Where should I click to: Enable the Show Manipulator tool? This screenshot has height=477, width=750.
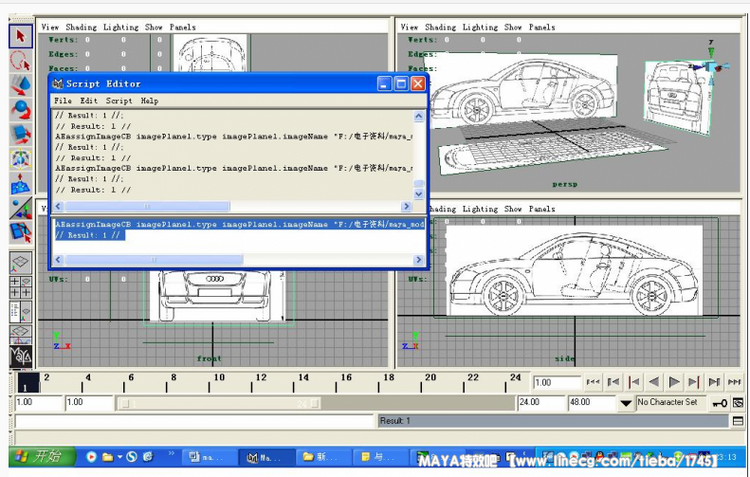pyautogui.click(x=21, y=208)
